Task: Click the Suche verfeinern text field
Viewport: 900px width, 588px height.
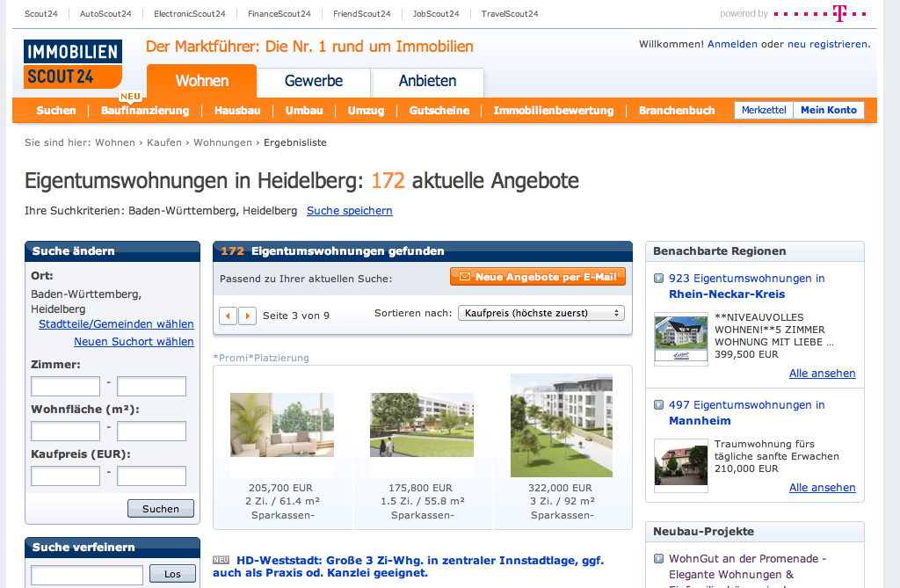Action: click(x=87, y=575)
